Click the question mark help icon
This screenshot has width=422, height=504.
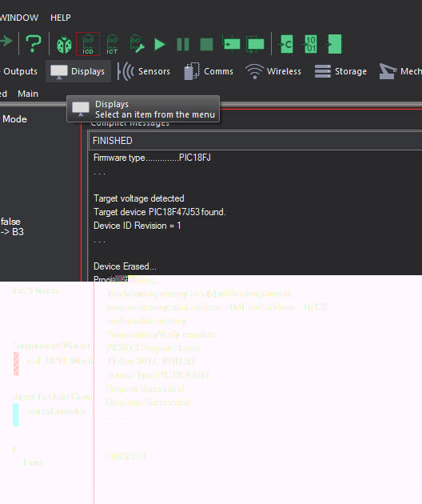click(33, 44)
